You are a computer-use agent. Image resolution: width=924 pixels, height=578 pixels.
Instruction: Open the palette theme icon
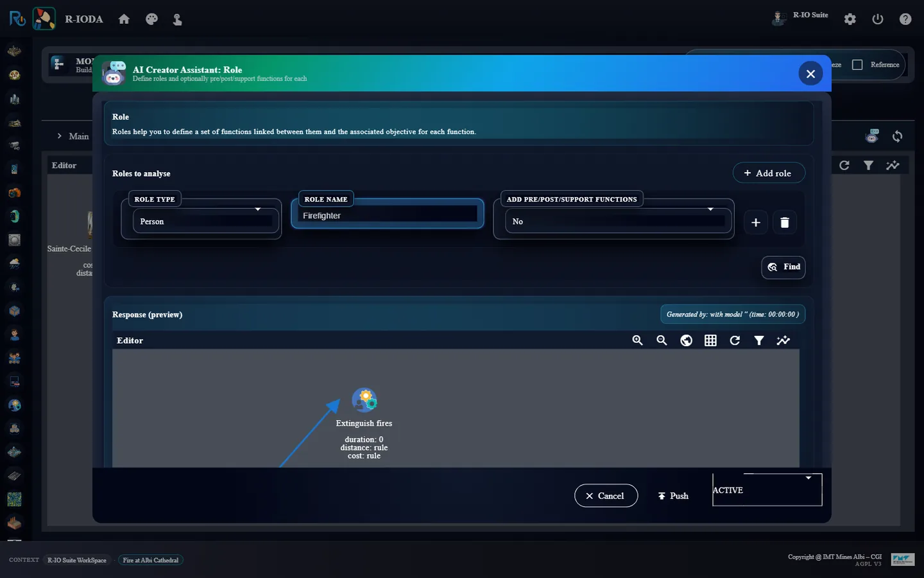151,19
